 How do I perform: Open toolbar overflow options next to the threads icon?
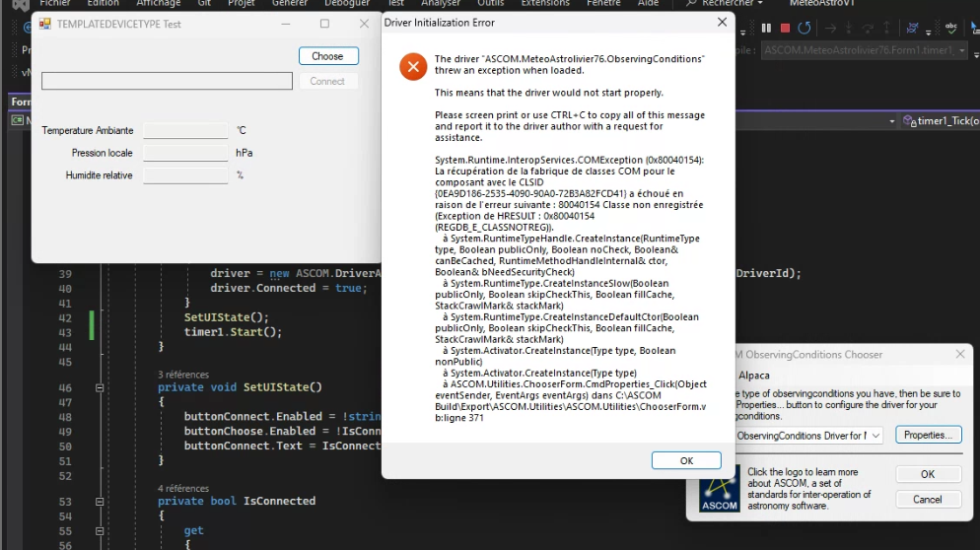[x=928, y=32]
